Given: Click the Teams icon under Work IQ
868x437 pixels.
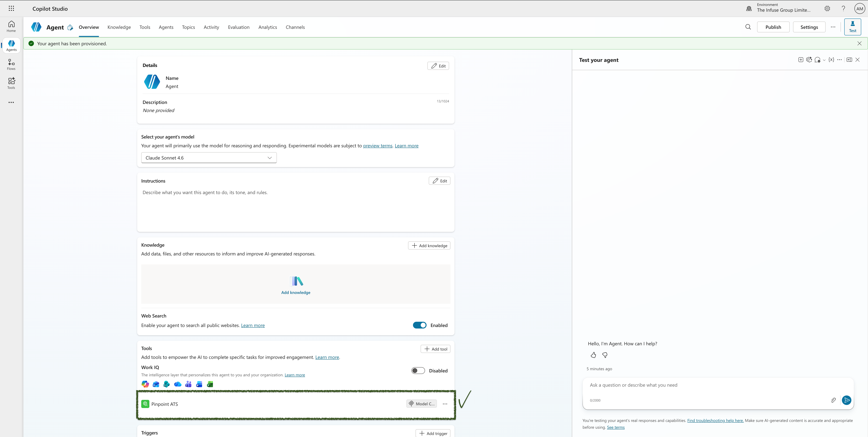Looking at the screenshot, I should pos(188,384).
